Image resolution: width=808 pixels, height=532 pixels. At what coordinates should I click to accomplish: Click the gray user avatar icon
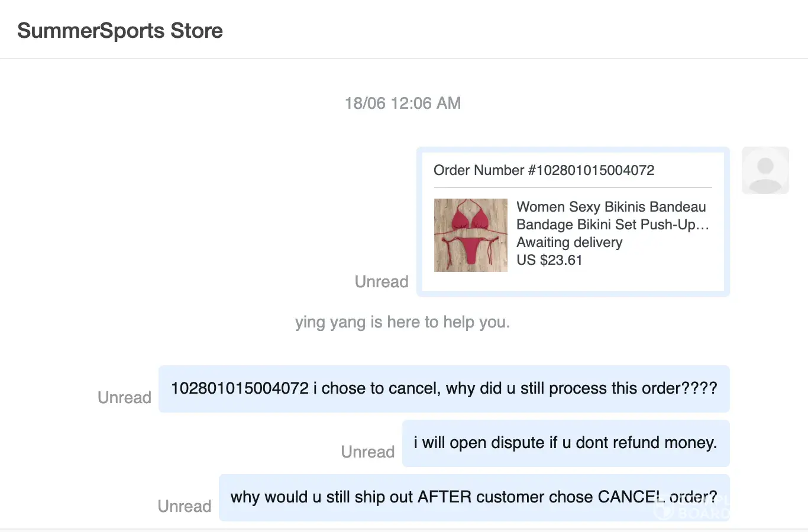pyautogui.click(x=765, y=170)
